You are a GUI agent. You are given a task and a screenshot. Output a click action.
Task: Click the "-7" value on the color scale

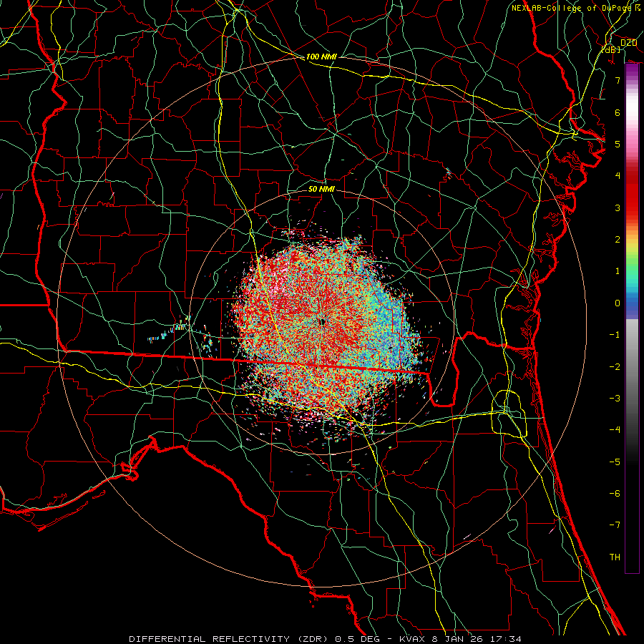pyautogui.click(x=615, y=525)
